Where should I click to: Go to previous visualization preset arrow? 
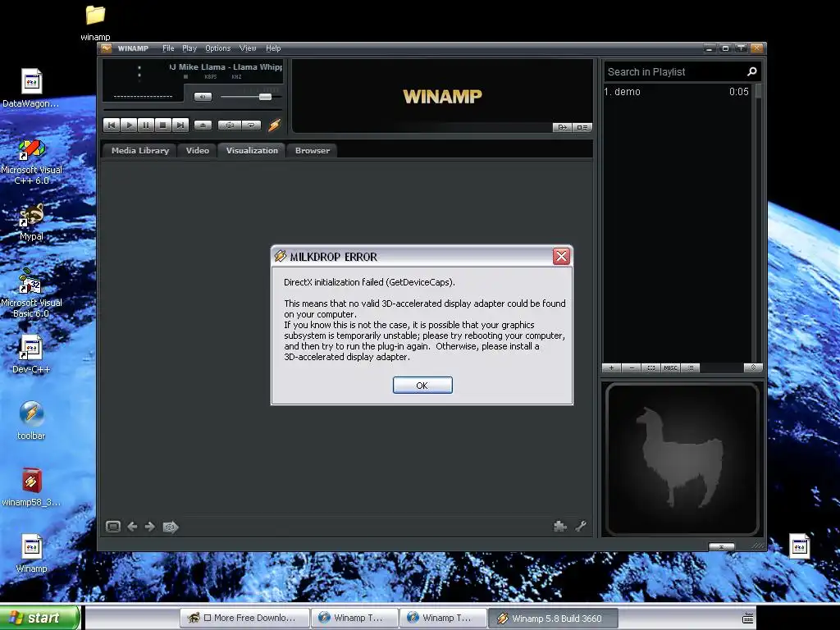(132, 527)
